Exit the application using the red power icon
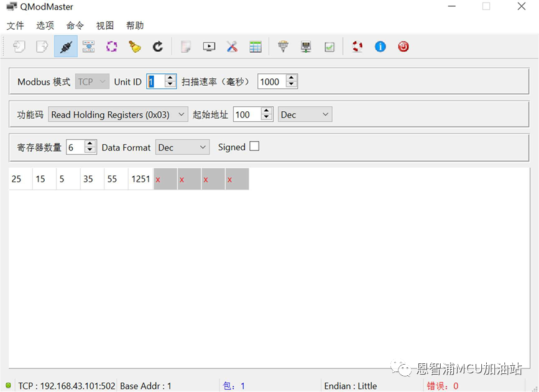This screenshot has height=392, width=539. click(403, 46)
